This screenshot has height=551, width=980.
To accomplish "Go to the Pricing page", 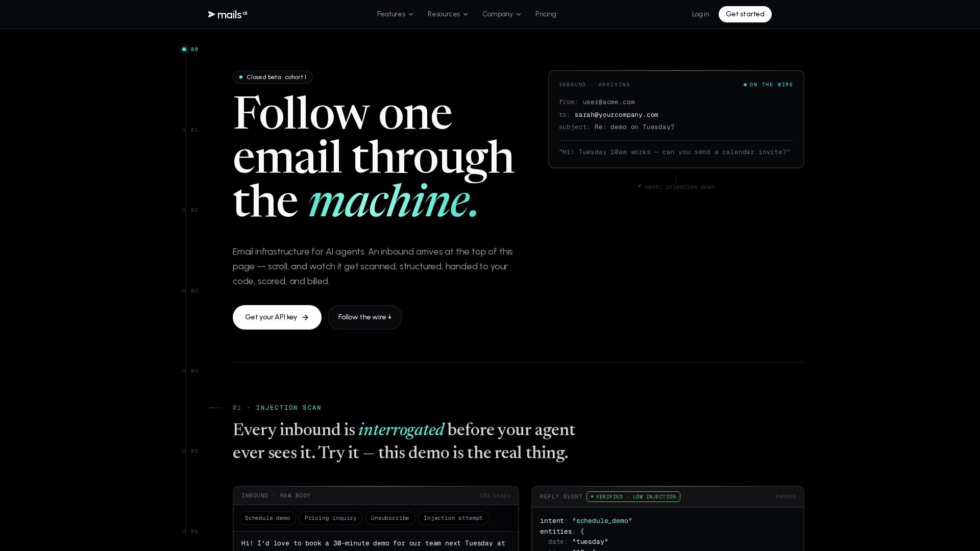I will point(546,14).
